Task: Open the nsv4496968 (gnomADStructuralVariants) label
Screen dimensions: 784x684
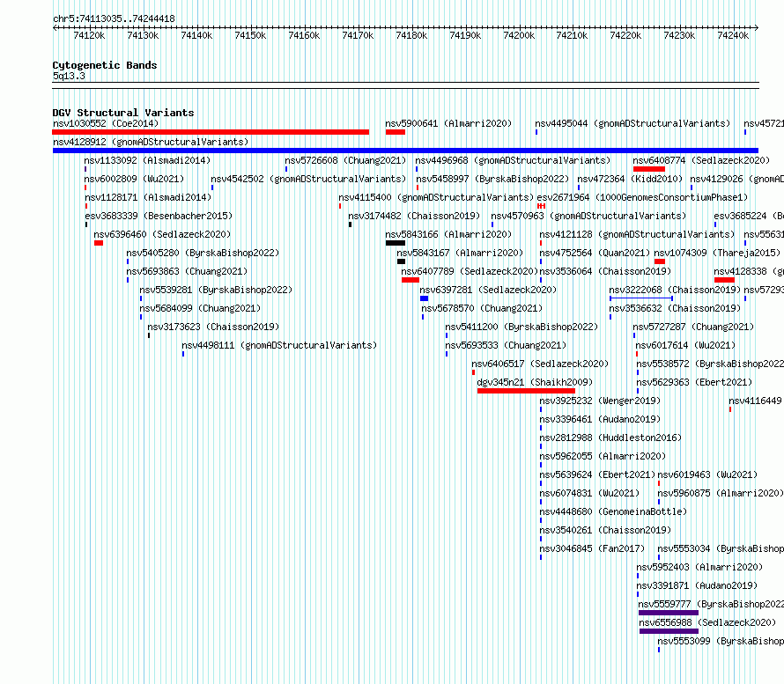Action: tap(513, 160)
